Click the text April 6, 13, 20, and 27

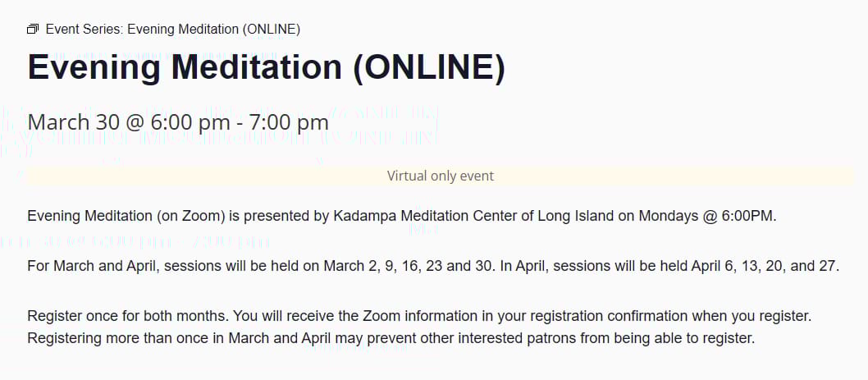[x=765, y=266]
